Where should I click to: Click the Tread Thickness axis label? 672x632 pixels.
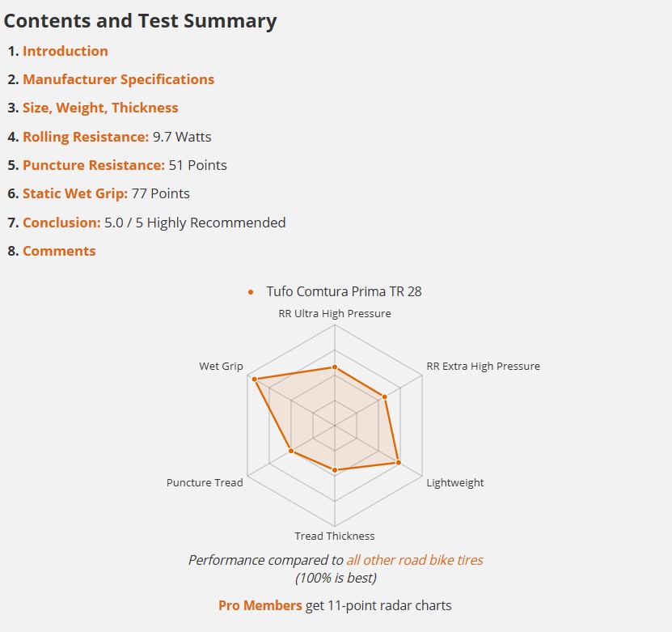pos(335,536)
